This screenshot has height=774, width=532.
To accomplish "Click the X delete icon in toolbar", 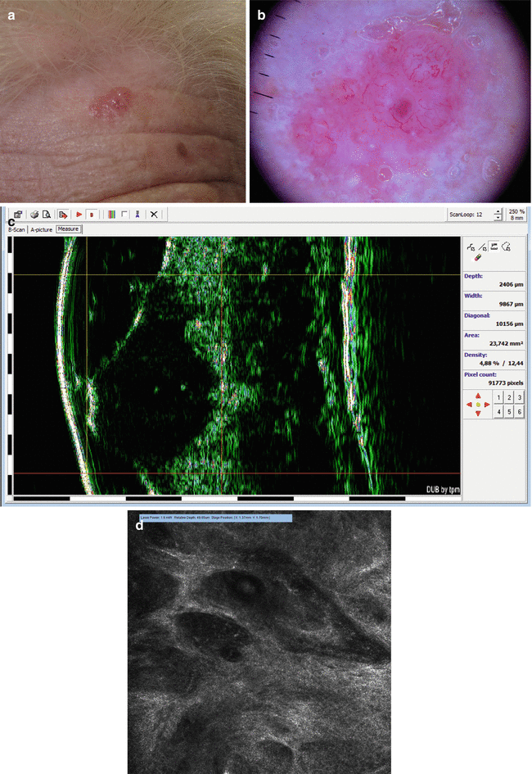I will (153, 215).
